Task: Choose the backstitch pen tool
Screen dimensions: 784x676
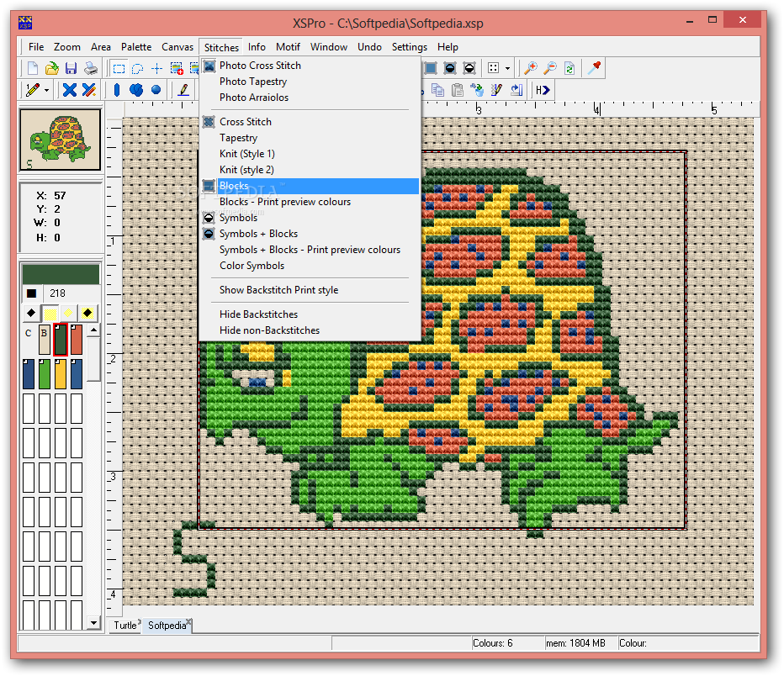Action: tap(184, 90)
